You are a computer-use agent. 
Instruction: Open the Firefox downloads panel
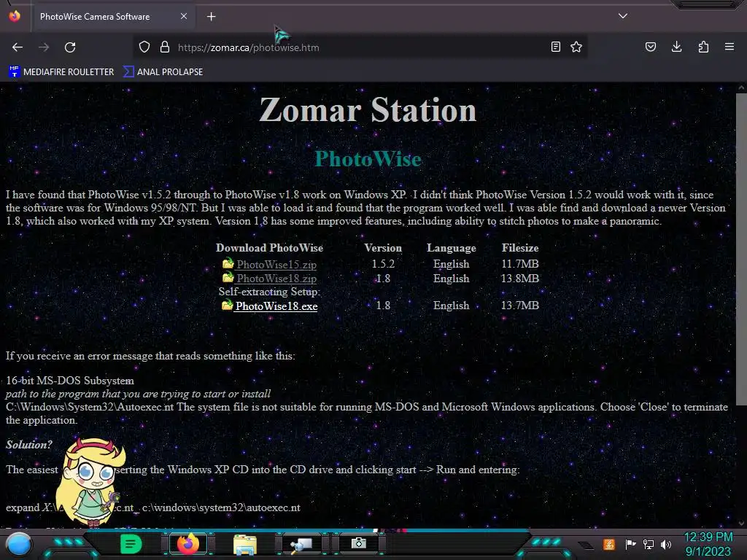676,47
